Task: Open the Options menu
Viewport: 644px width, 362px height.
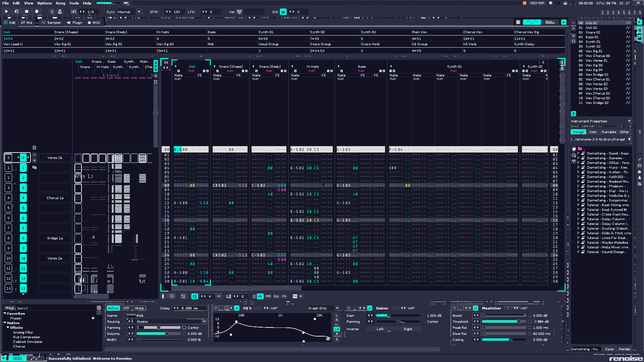Action: 44,3
